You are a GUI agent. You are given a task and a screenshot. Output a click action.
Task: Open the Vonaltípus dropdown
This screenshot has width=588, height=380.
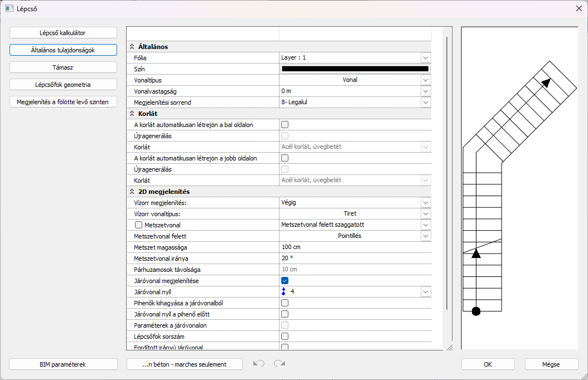click(426, 80)
